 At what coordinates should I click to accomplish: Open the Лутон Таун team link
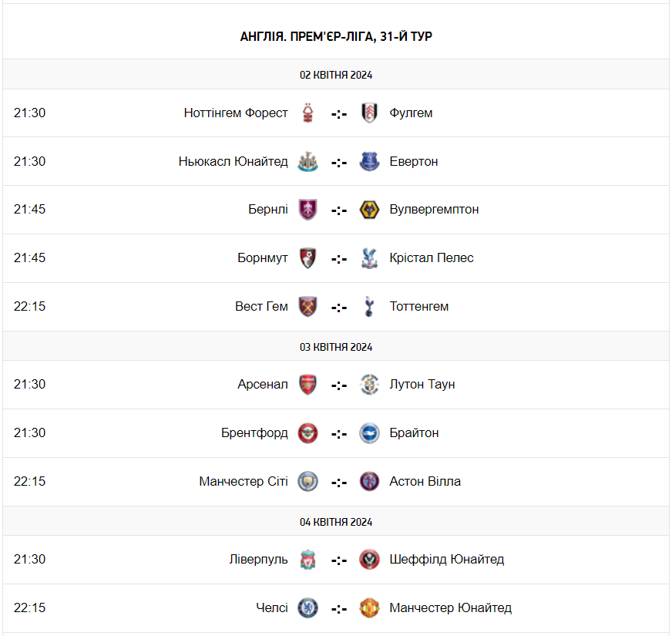coord(422,384)
